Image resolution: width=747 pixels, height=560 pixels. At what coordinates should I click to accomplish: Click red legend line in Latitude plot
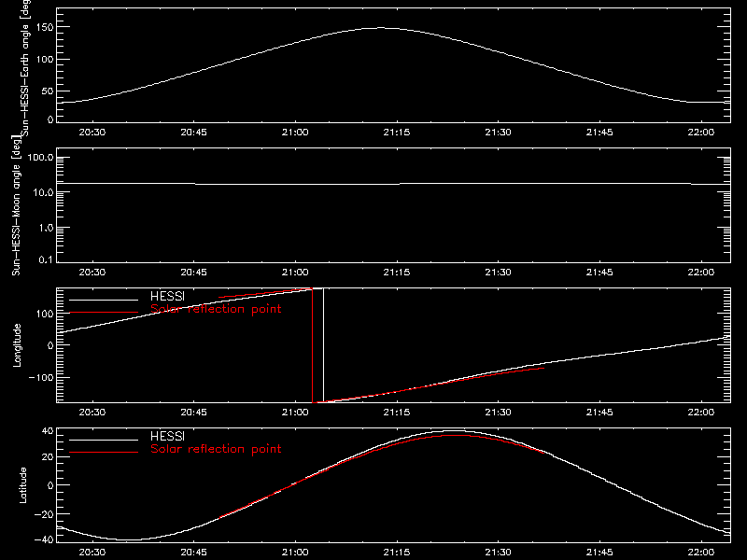point(104,453)
